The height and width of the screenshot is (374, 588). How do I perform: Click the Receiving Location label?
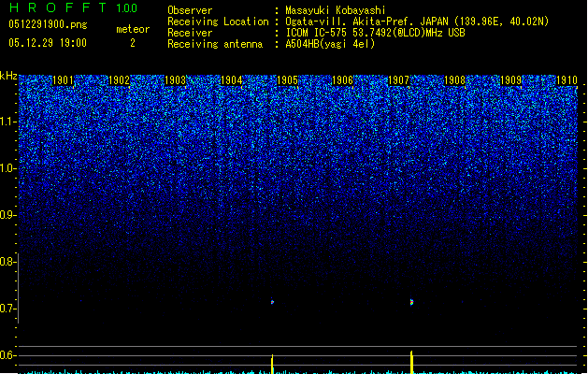218,22
